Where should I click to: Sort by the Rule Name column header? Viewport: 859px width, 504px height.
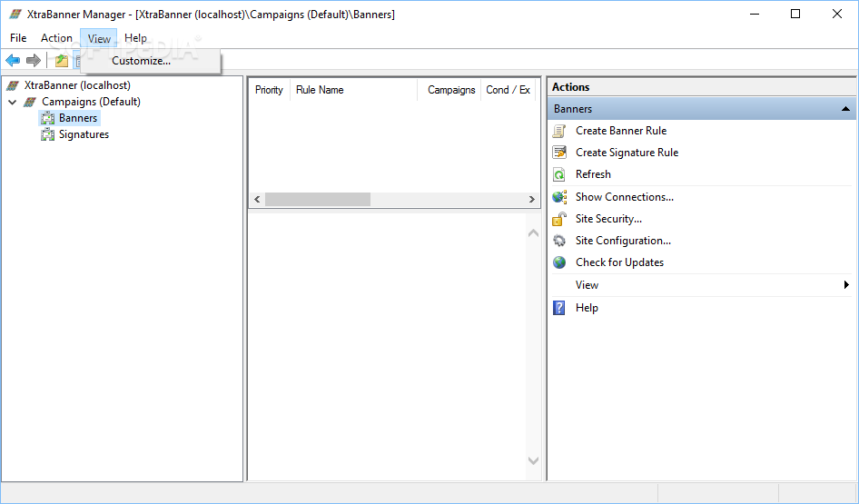353,90
